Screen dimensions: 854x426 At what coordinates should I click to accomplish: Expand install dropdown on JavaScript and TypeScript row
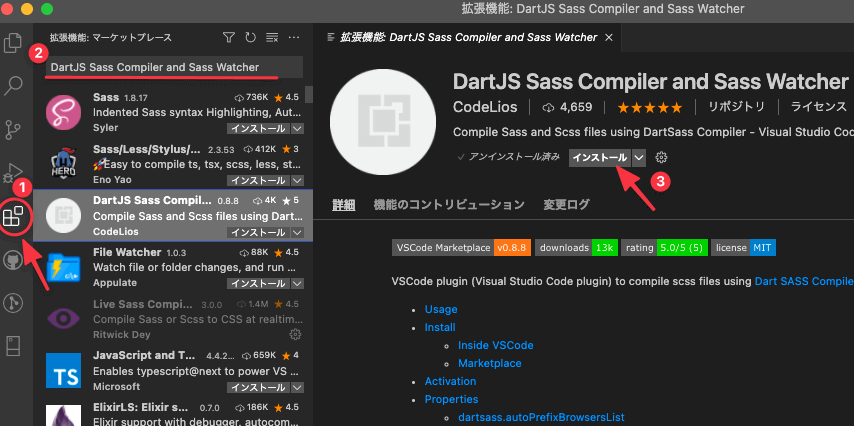click(x=297, y=387)
